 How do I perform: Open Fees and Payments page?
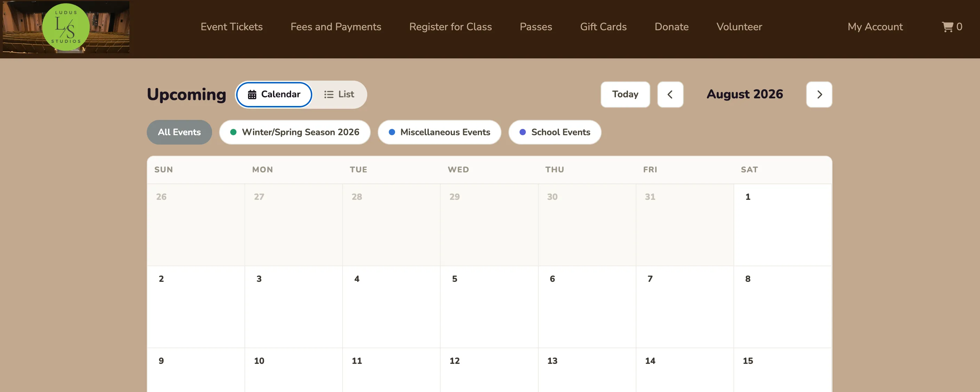[x=336, y=27]
